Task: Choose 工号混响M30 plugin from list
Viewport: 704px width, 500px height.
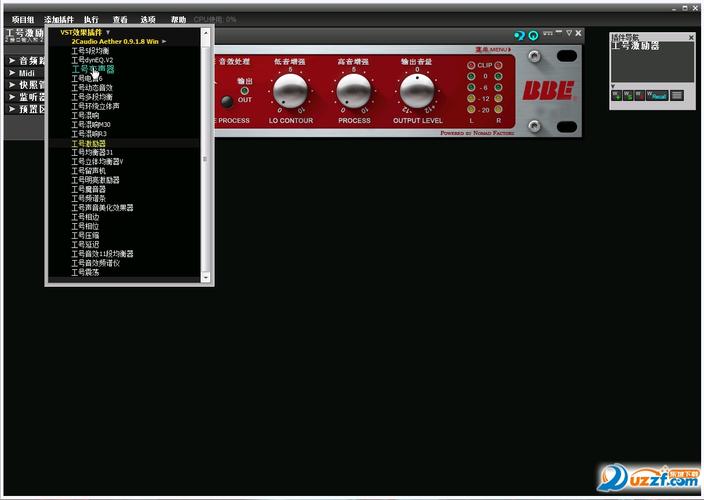Action: (91, 124)
